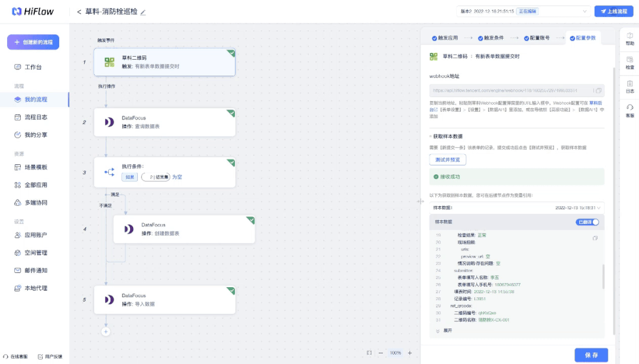Select 我的流程 in the sidebar
Screen dimensions: 639x364
click(35, 100)
